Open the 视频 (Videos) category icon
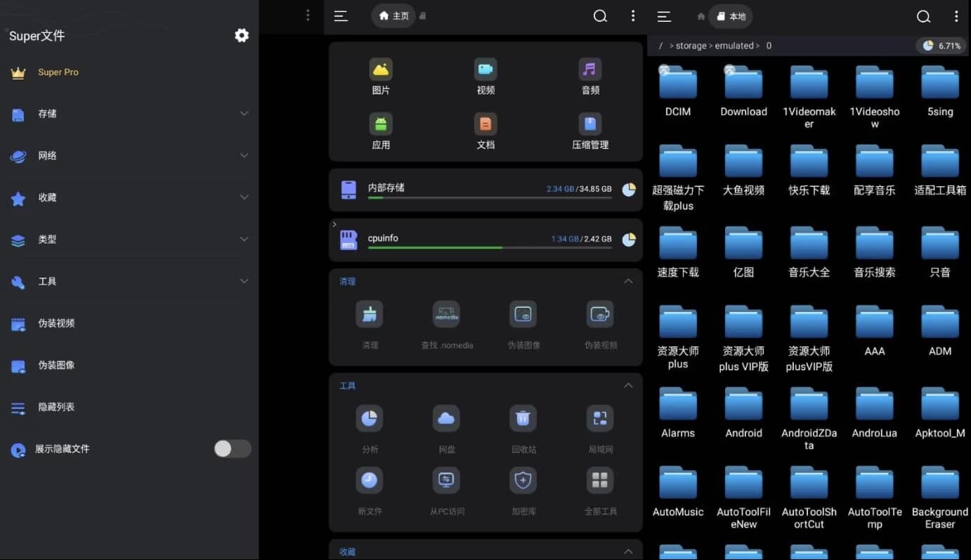 point(485,69)
